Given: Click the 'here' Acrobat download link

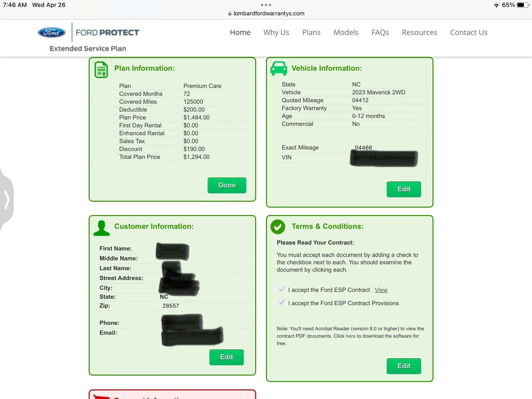Looking at the screenshot, I should click(350, 336).
